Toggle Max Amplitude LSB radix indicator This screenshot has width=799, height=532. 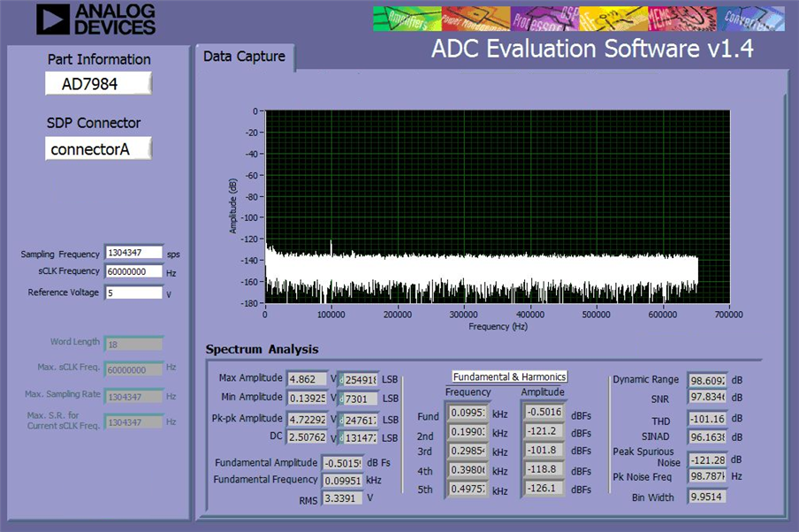(341, 380)
